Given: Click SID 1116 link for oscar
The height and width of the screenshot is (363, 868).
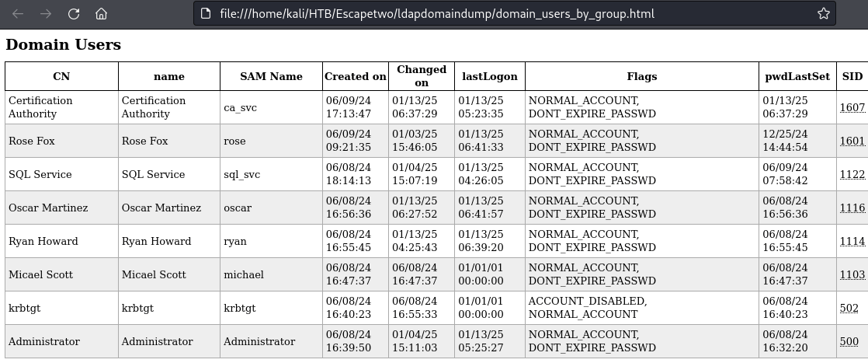Looking at the screenshot, I should (x=852, y=208).
